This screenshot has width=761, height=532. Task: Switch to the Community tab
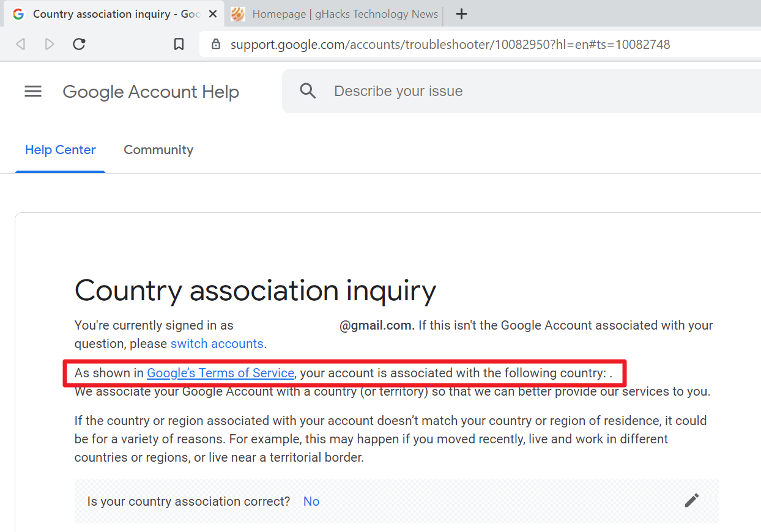click(x=158, y=150)
